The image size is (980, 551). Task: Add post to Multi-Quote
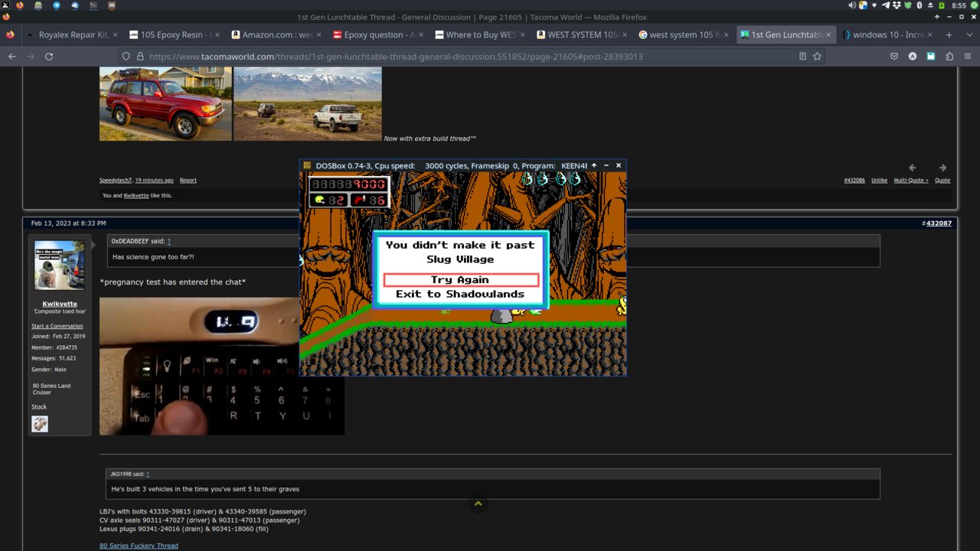click(911, 181)
